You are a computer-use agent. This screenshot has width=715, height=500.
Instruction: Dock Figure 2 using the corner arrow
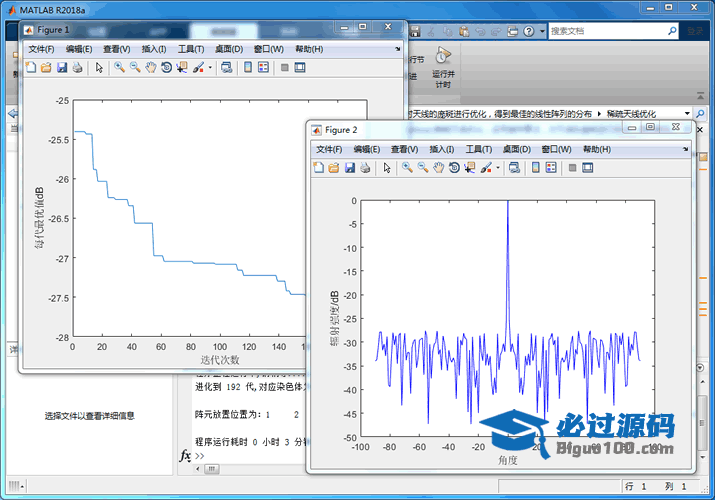[x=685, y=149]
